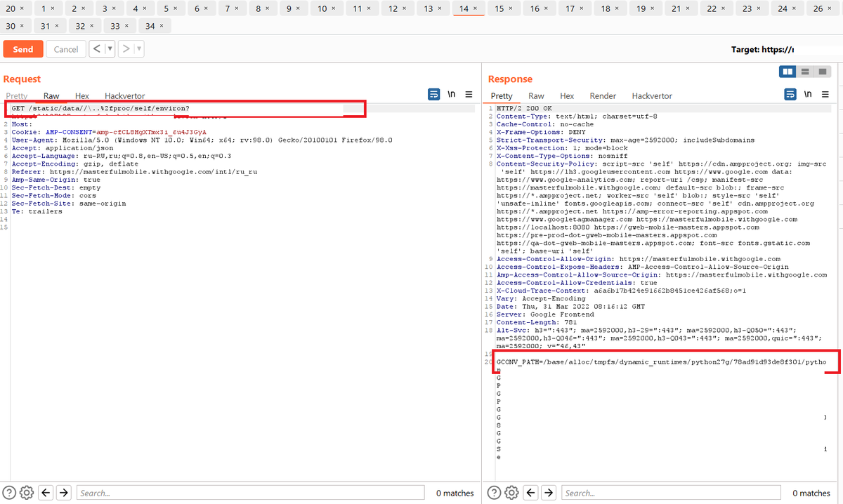Screen dimensions: 843x504
Task: Close Repeater tab 1
Action: pos(53,8)
